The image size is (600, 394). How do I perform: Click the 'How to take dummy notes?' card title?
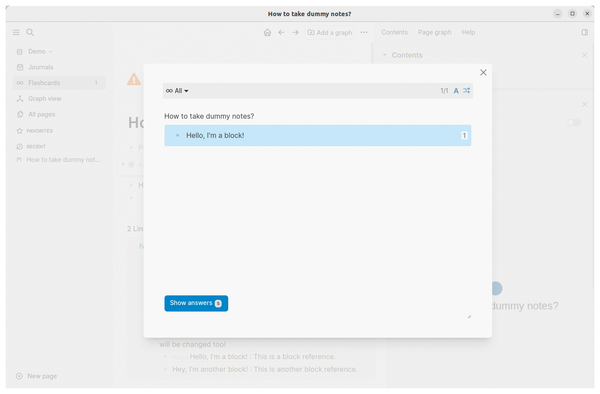[x=209, y=116]
